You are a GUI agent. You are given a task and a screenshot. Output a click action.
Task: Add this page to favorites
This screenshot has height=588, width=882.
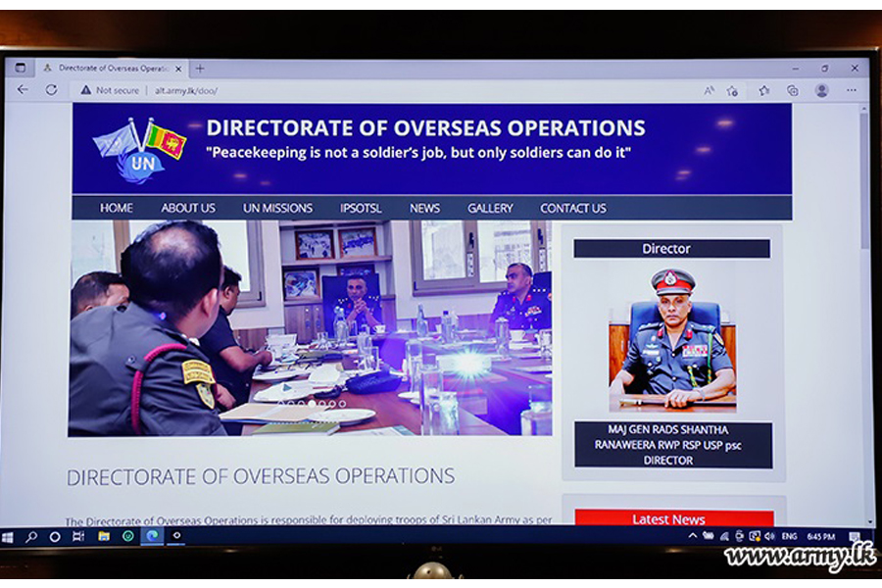click(732, 90)
